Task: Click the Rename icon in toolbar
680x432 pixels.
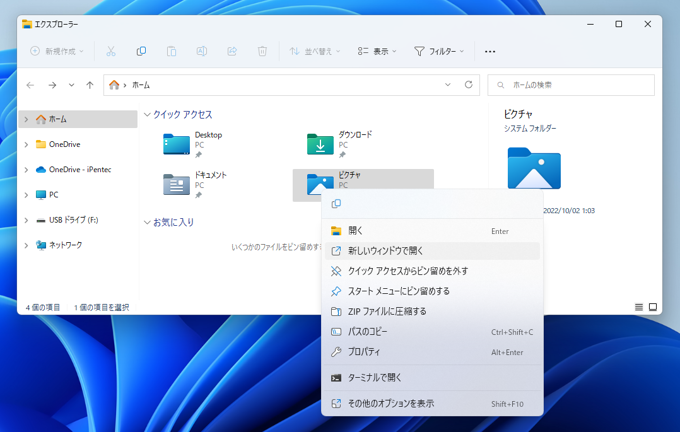Action: click(x=202, y=51)
